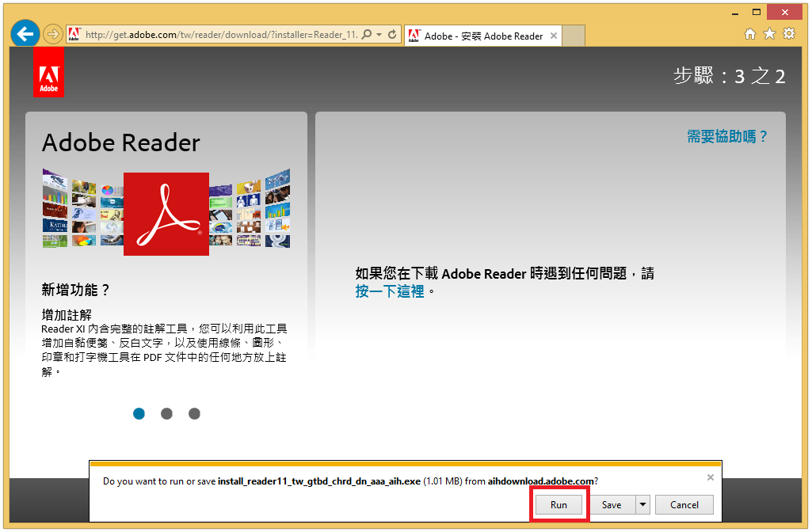812x532 pixels.
Task: Click the address bar search magnifier icon
Action: 366,34
